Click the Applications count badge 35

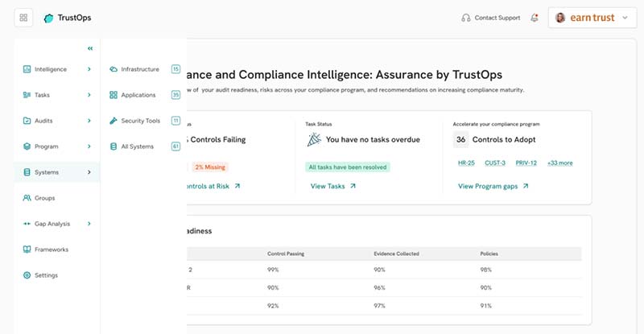[x=175, y=95]
